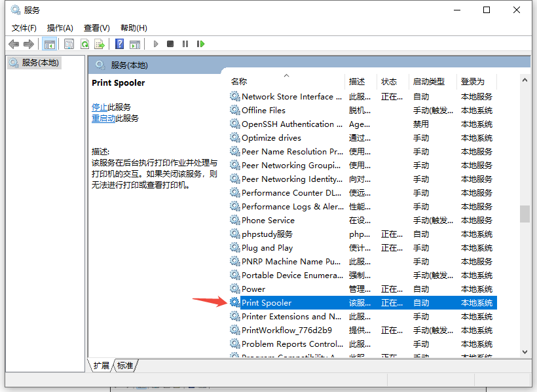Click the blue Help question mark icon

click(119, 44)
